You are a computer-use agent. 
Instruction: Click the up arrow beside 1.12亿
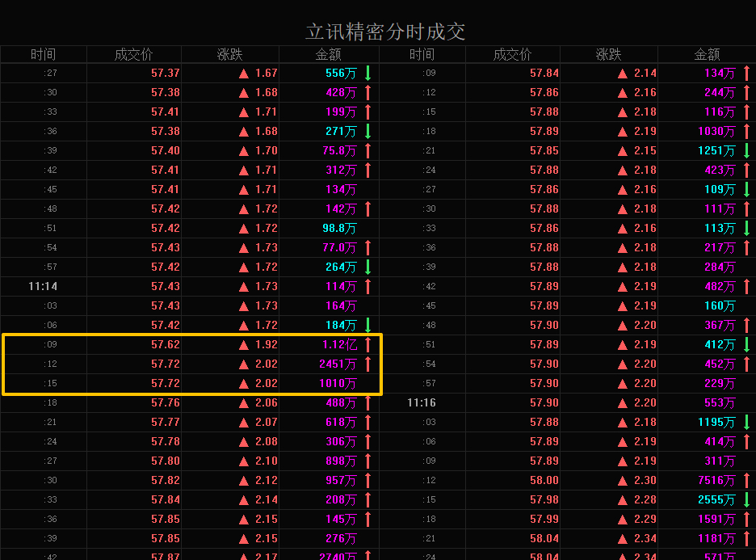[x=367, y=344]
